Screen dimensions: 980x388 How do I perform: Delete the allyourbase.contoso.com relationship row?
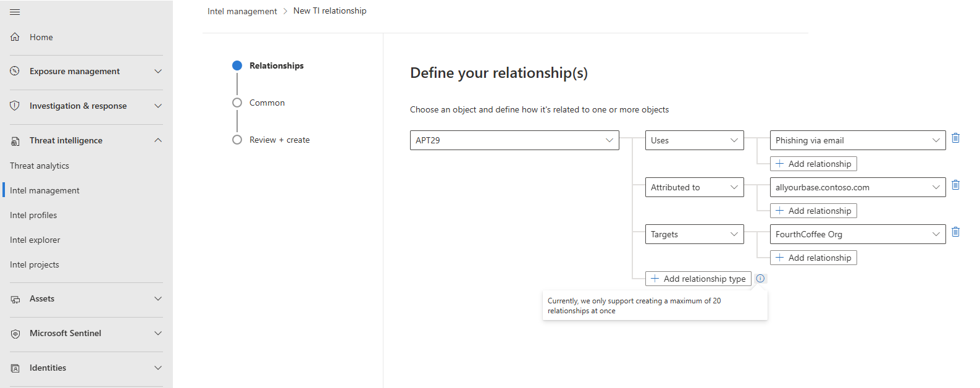(x=955, y=185)
